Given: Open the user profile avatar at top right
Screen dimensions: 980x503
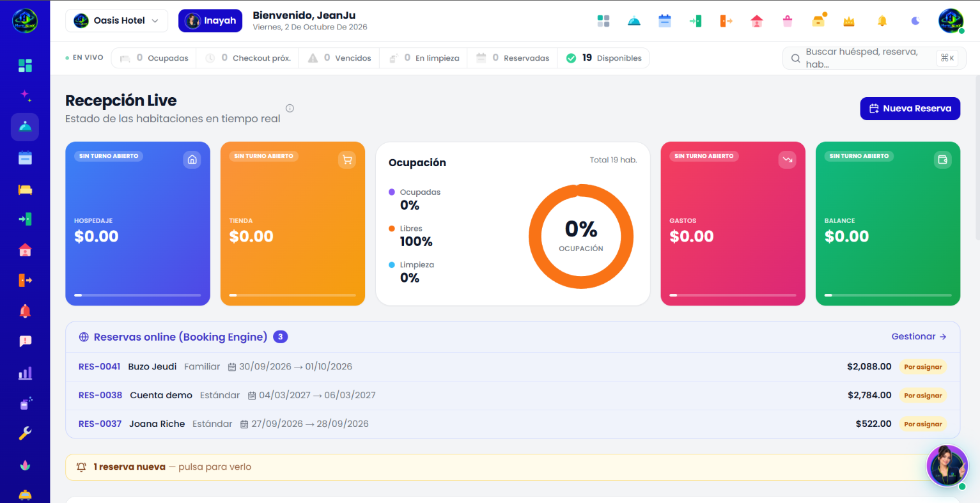Looking at the screenshot, I should (x=951, y=21).
